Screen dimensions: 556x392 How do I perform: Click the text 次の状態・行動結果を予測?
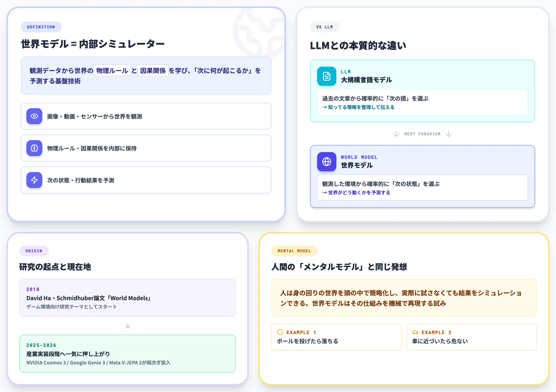coord(80,180)
